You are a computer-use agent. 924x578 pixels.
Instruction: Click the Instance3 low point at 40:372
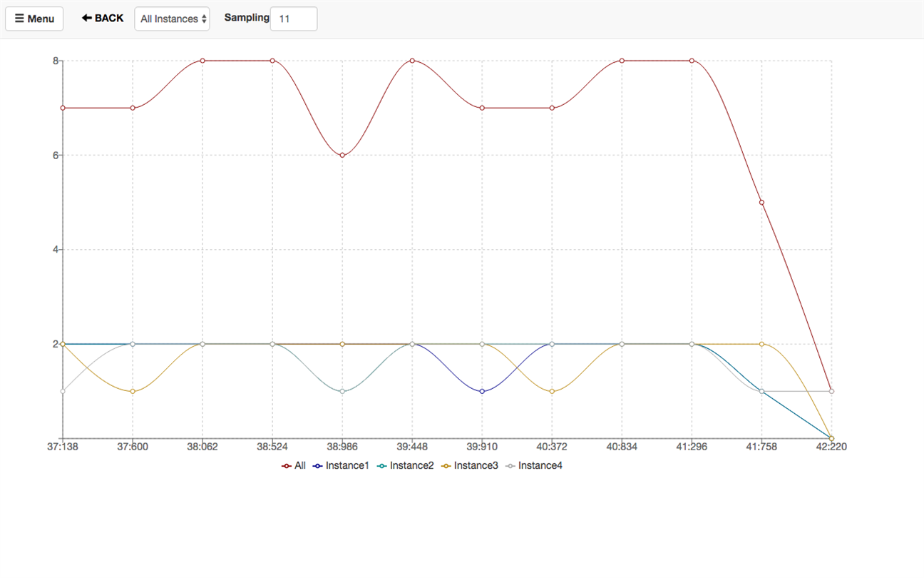(552, 391)
